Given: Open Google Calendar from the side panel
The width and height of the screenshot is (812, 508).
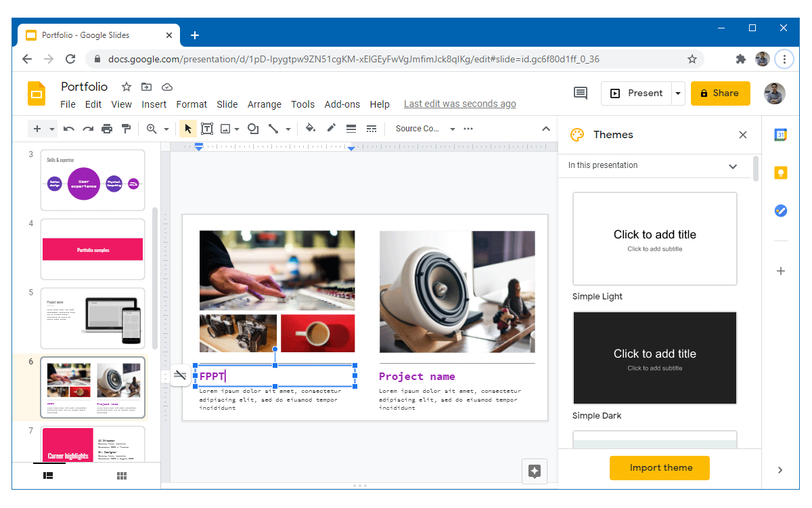Looking at the screenshot, I should pyautogui.click(x=781, y=134).
